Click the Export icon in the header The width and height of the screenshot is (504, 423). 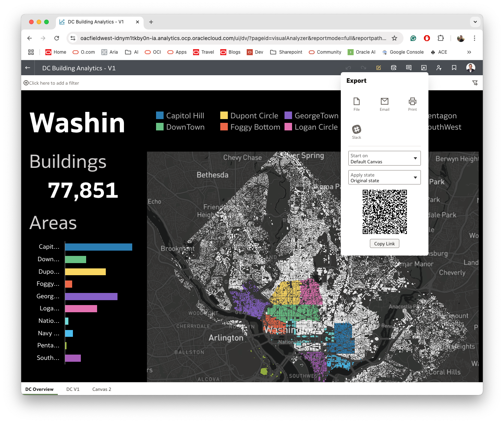coord(424,68)
